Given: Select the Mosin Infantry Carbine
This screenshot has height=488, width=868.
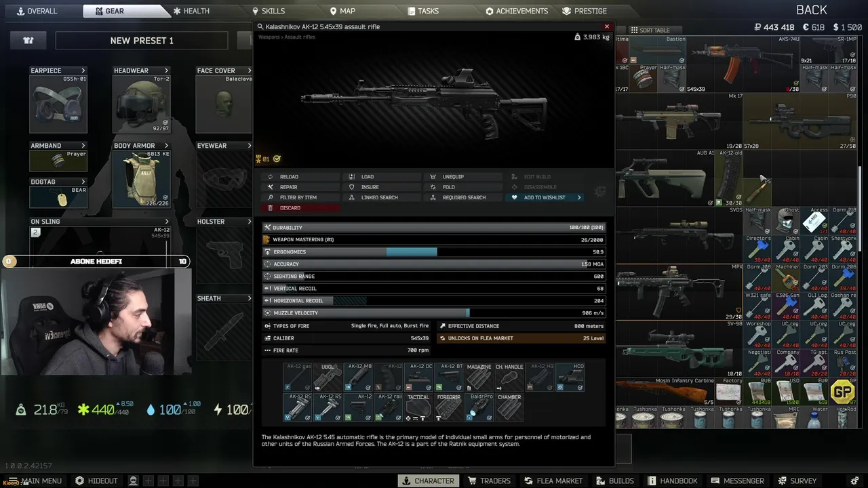Looking at the screenshot, I should [x=665, y=392].
